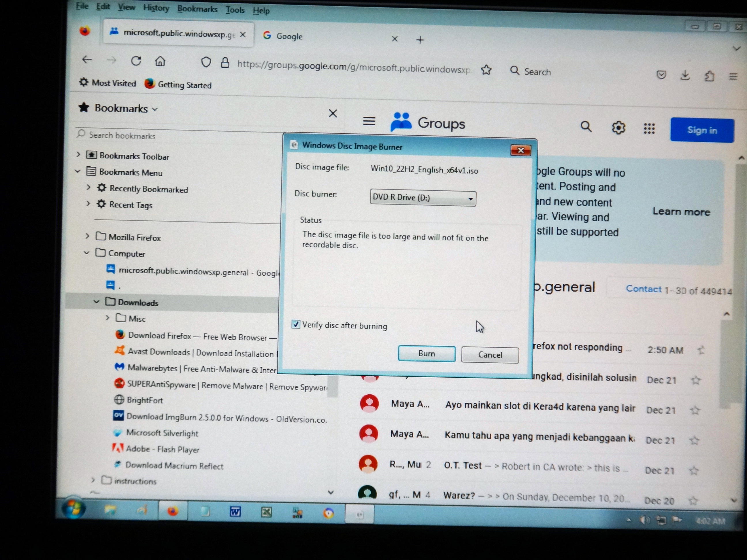Click the Windows Start orb

pos(73,509)
